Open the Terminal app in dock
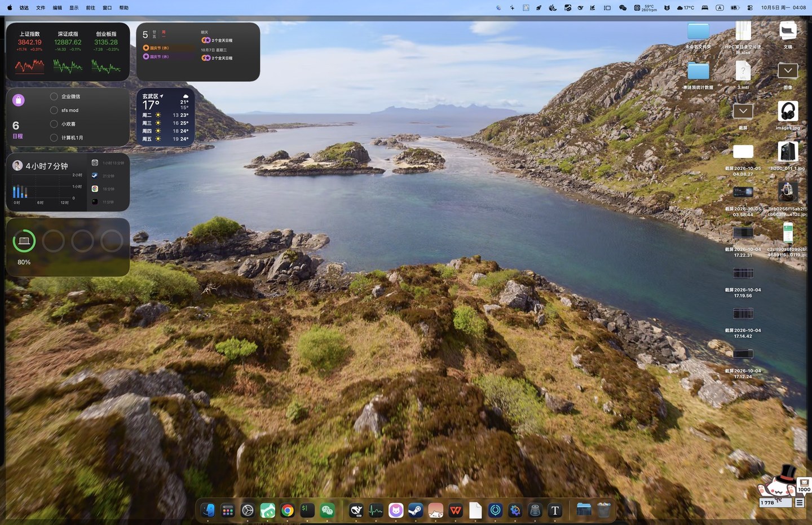Screen dimensions: 812x525 307,510
